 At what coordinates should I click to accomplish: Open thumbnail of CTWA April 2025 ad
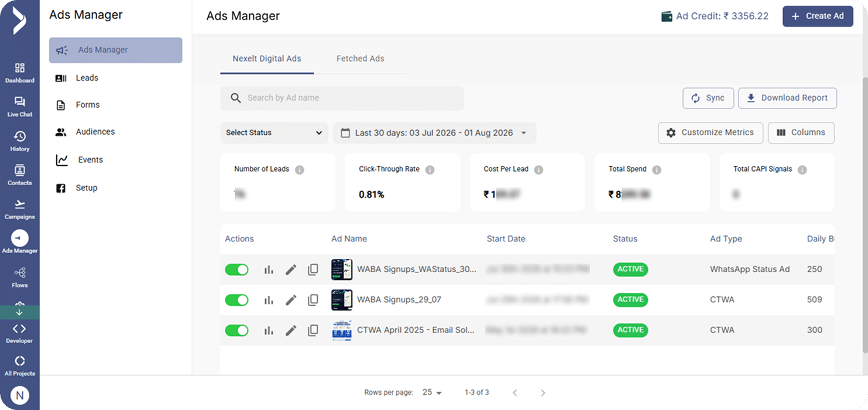[342, 330]
